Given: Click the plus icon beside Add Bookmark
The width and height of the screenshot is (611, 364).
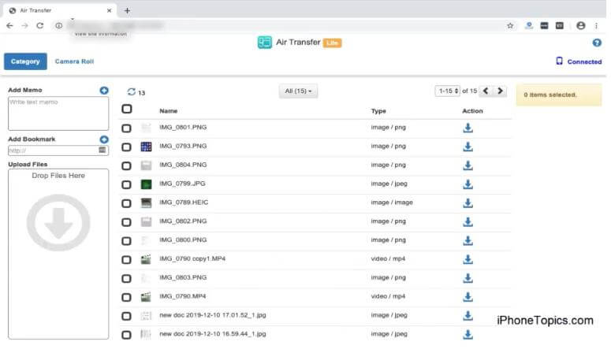Looking at the screenshot, I should click(104, 139).
